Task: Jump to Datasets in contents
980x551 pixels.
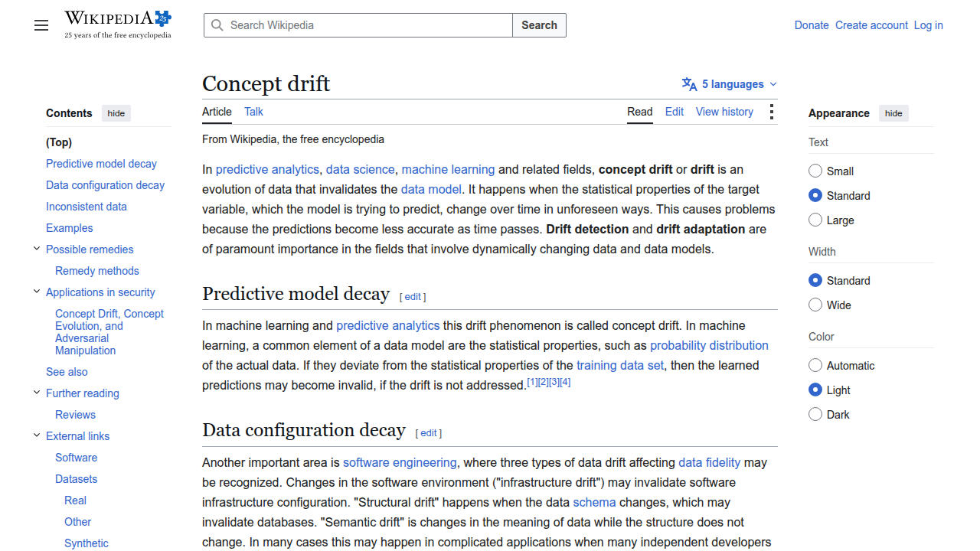Action: (x=76, y=479)
